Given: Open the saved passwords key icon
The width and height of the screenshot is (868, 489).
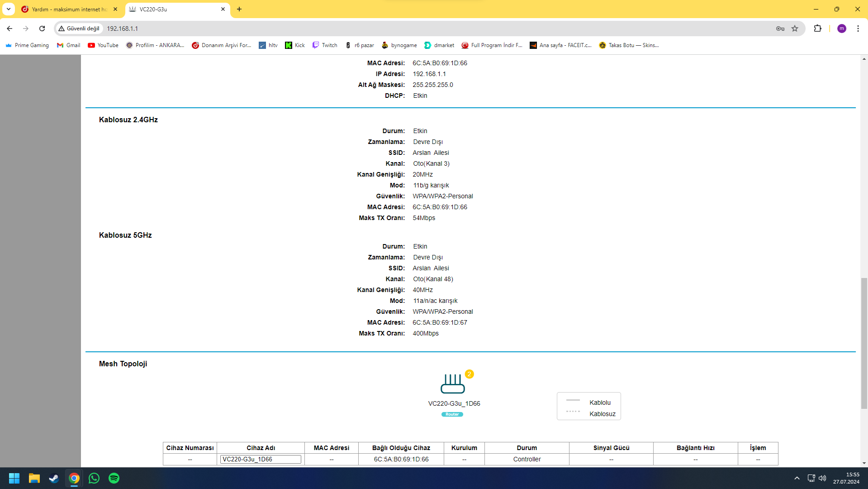Looking at the screenshot, I should pos(780,29).
